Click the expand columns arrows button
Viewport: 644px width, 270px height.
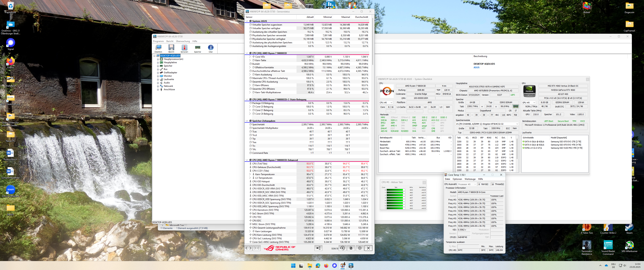click(x=248, y=248)
